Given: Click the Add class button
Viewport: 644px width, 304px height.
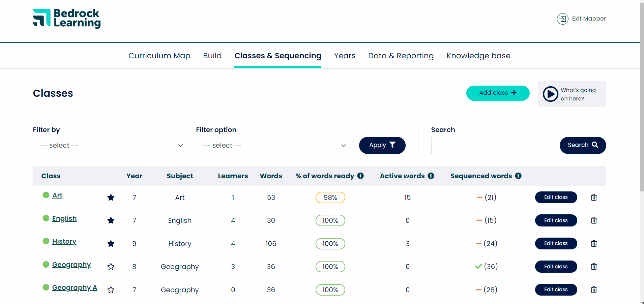Looking at the screenshot, I should coord(498,93).
